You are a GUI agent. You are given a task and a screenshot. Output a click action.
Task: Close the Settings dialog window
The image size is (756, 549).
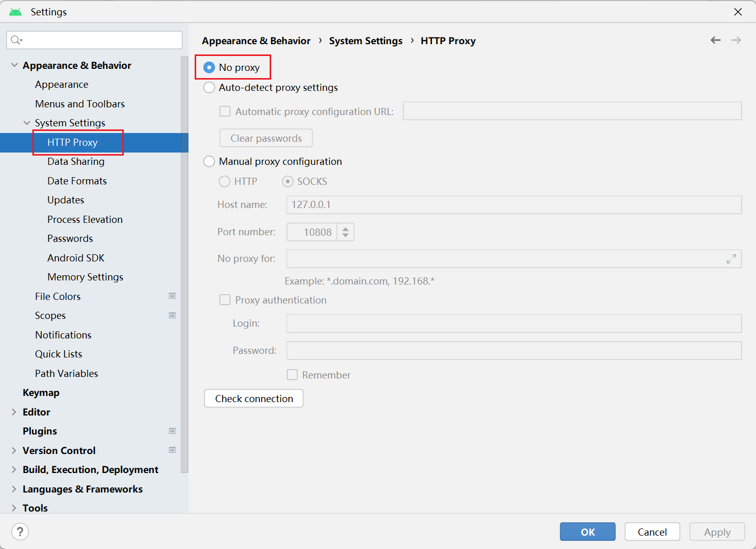pos(738,12)
